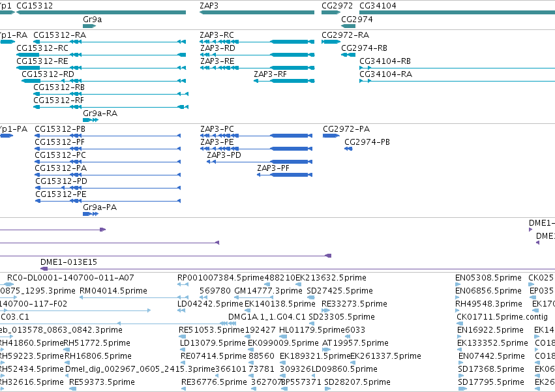The height and width of the screenshot is (392, 555).
Task: Select the CG15312 gene bar
Action: tap(101, 12)
